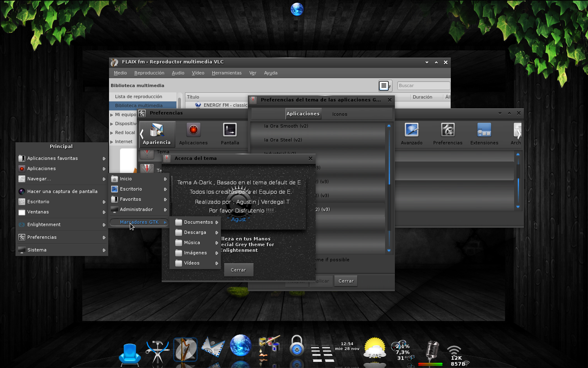Click down arrow of theme list scrollbar
The width and height of the screenshot is (588, 368).
pos(389,250)
